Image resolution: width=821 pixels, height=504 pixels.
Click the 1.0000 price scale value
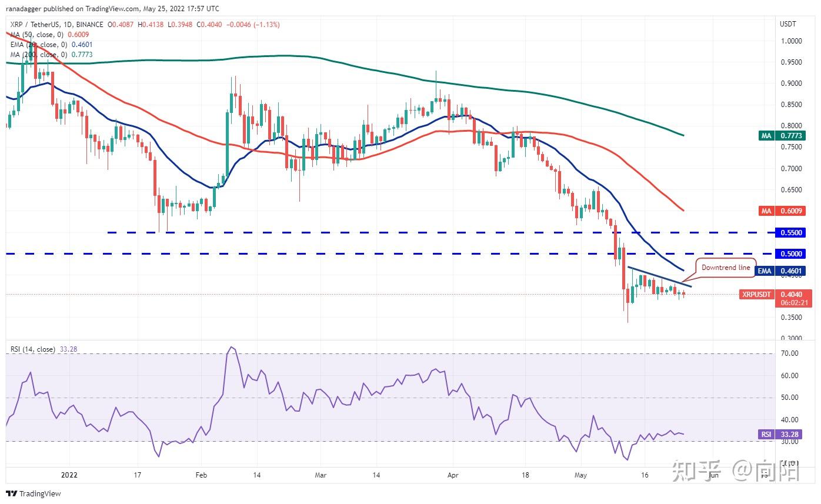click(x=789, y=41)
